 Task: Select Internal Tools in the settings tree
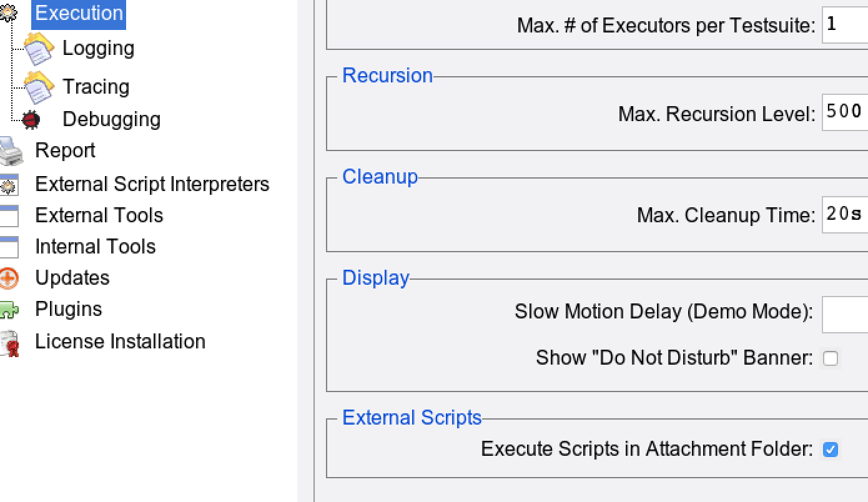click(95, 247)
